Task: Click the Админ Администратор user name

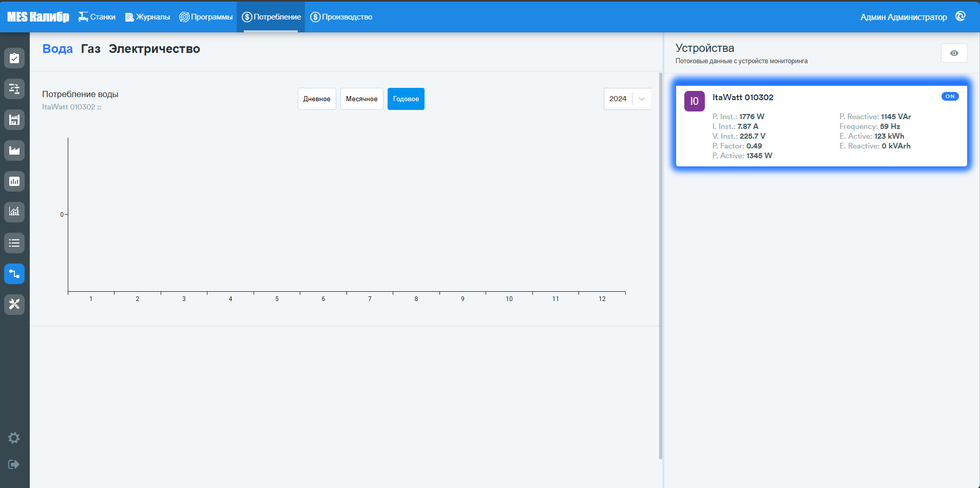Action: [904, 17]
